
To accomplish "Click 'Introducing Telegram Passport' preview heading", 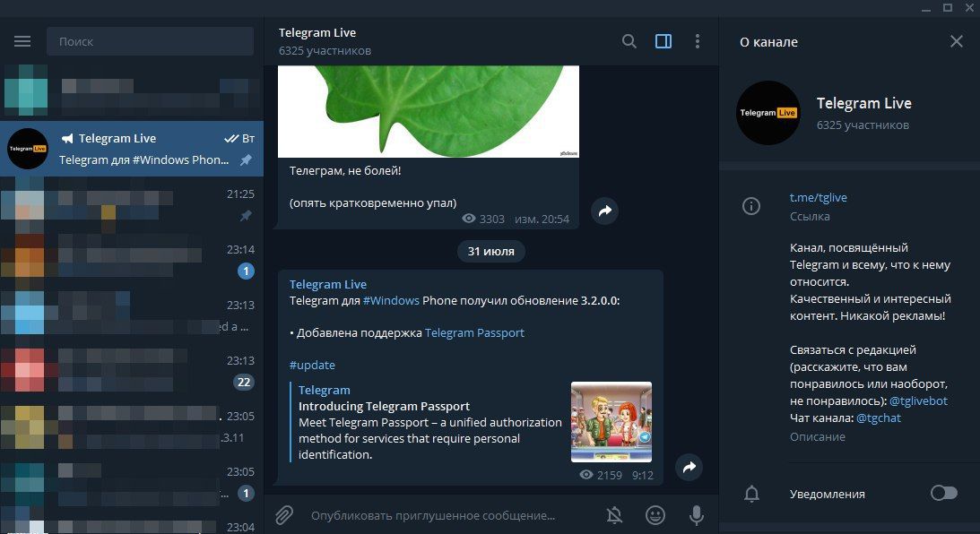I will (x=384, y=406).
